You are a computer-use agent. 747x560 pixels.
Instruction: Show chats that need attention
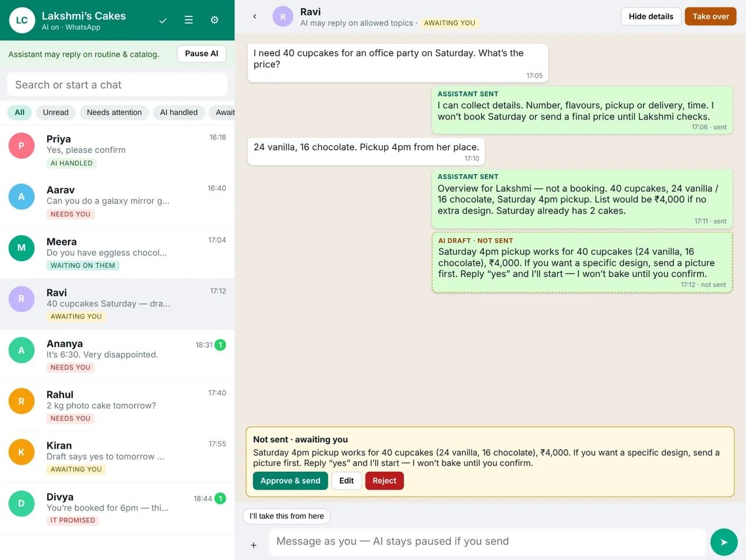114,112
